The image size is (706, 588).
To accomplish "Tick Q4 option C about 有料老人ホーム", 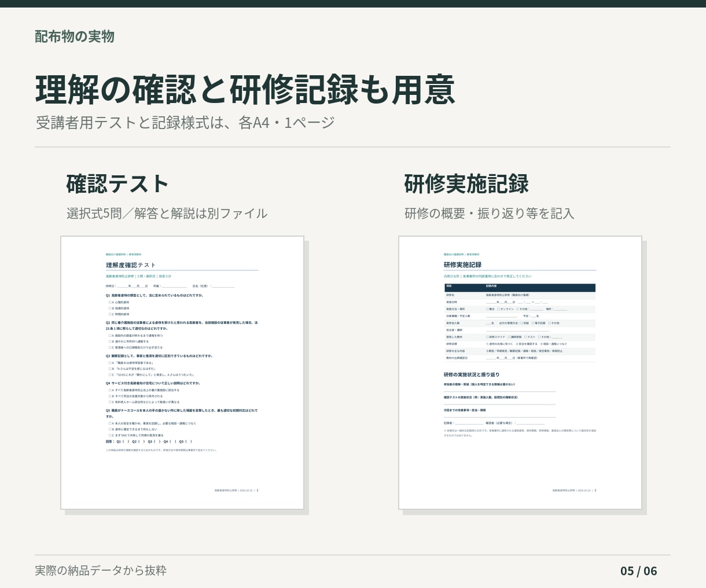I will pos(110,402).
